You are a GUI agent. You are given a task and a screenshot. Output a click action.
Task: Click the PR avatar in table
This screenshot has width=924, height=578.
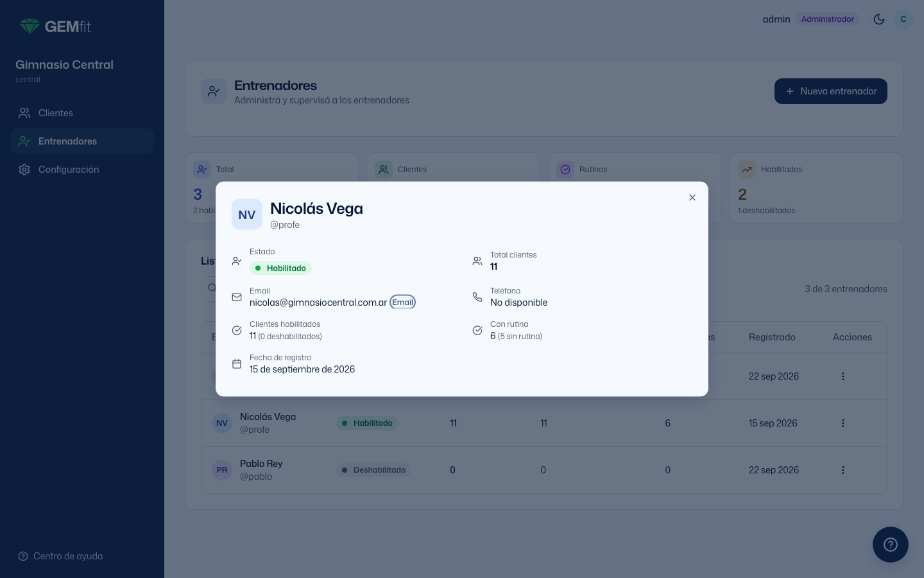tap(222, 470)
